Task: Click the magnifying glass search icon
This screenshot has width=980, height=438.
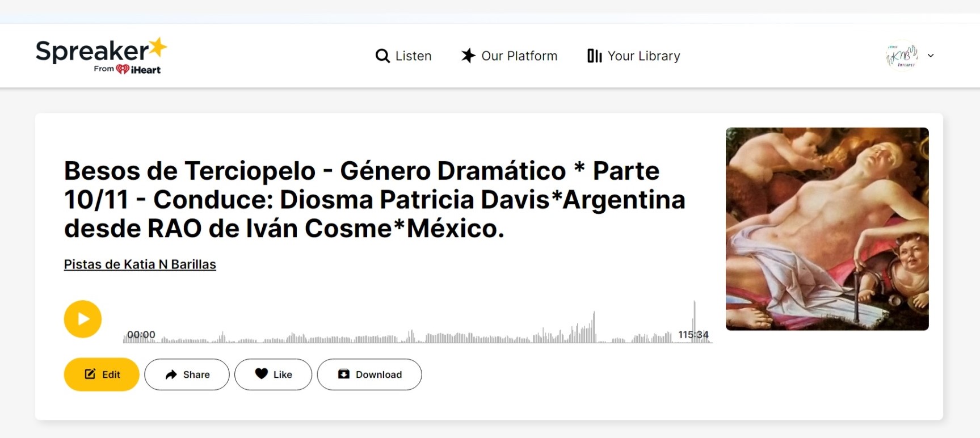Action: (382, 56)
